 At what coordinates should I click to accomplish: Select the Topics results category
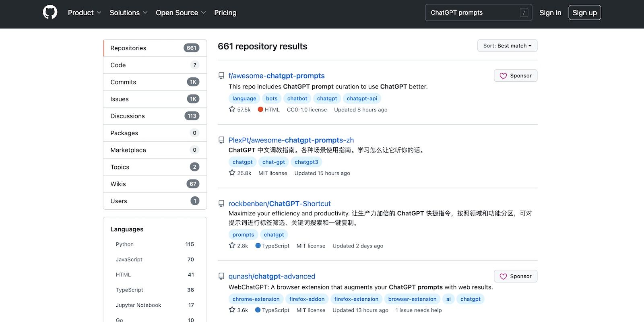[155, 167]
